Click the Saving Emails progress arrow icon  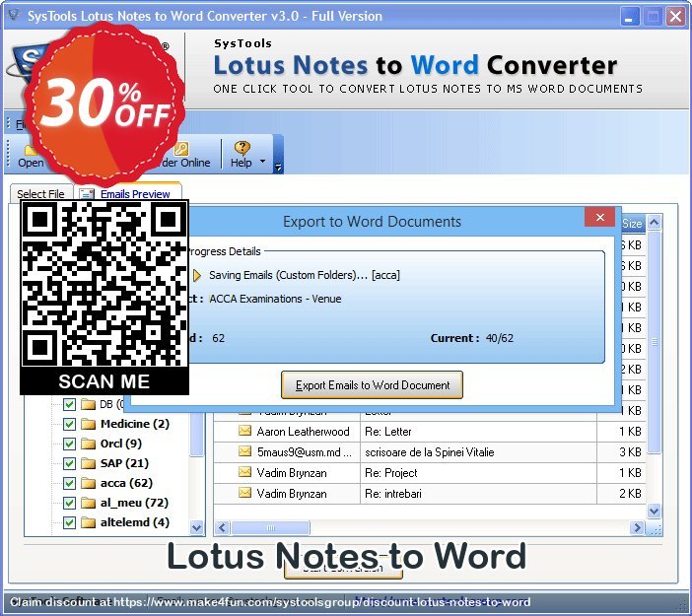point(197,275)
